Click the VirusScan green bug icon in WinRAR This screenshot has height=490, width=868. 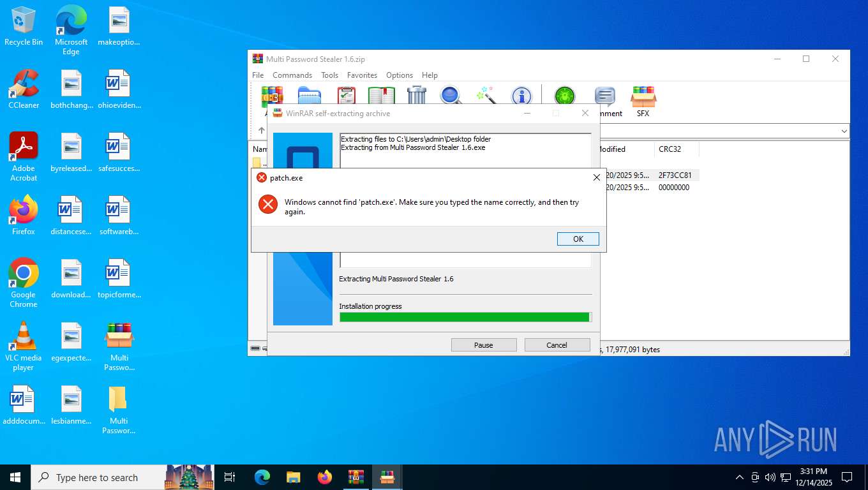coord(564,96)
